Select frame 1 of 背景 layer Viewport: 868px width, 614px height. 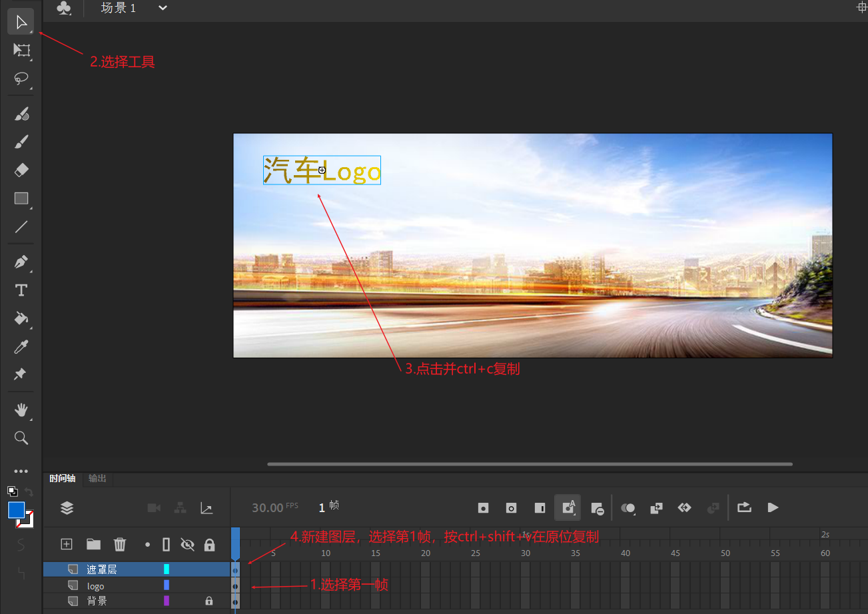click(x=235, y=601)
